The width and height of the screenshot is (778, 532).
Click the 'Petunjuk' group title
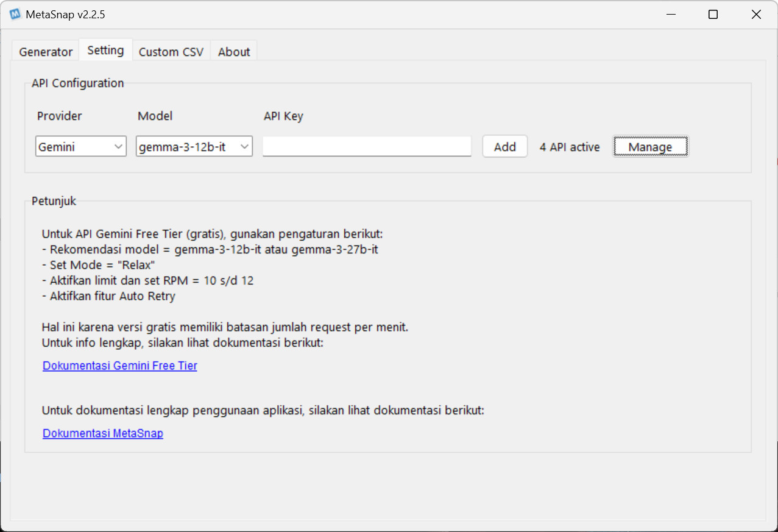[54, 201]
